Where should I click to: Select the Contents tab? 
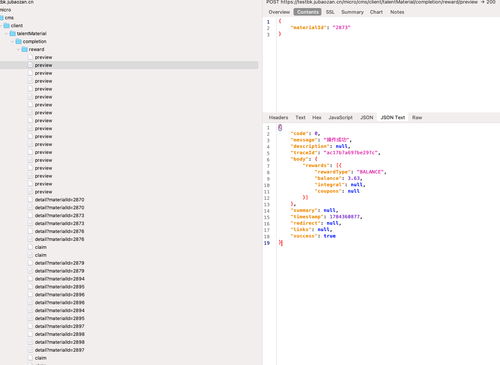[x=307, y=12]
